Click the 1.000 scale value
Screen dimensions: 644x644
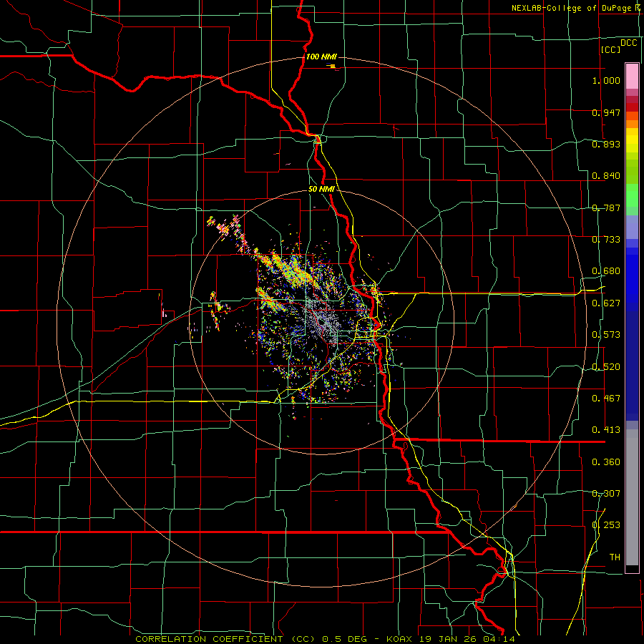click(x=606, y=80)
